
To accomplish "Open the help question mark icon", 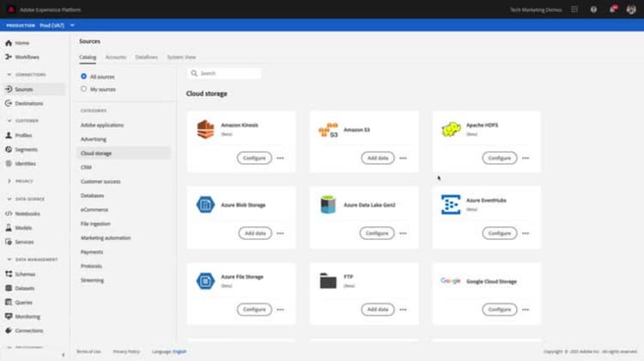I will (593, 9).
